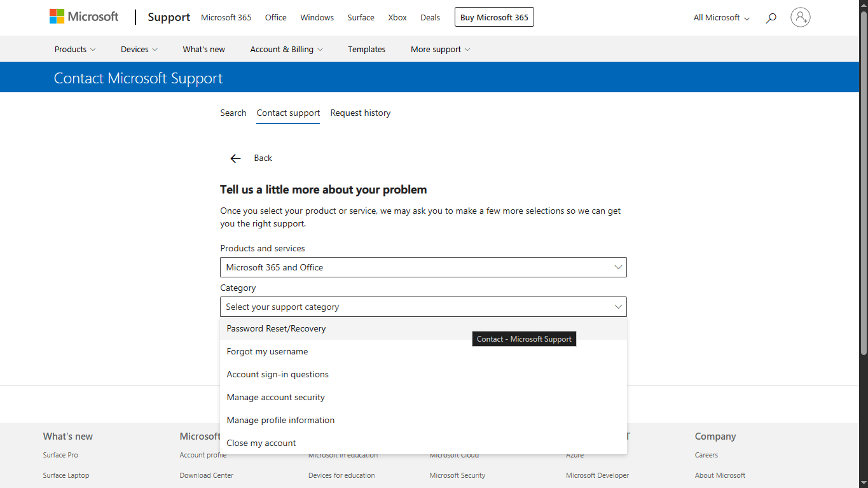Image resolution: width=868 pixels, height=488 pixels.
Task: Click the Back text link
Action: 263,158
